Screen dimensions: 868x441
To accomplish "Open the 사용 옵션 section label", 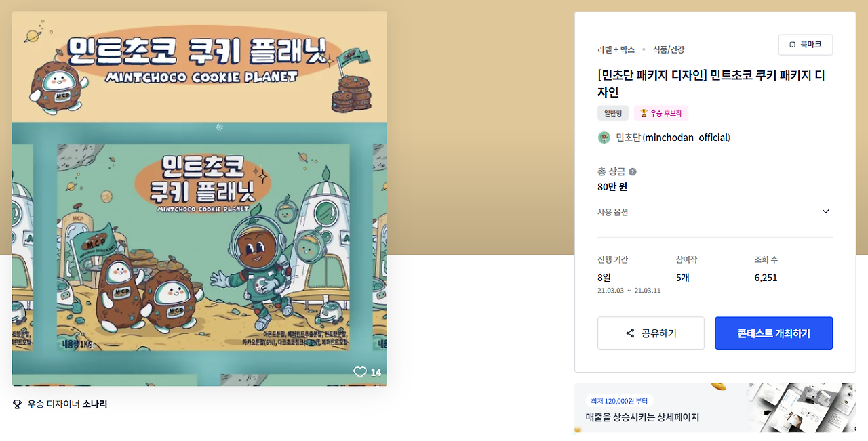I will tap(613, 212).
